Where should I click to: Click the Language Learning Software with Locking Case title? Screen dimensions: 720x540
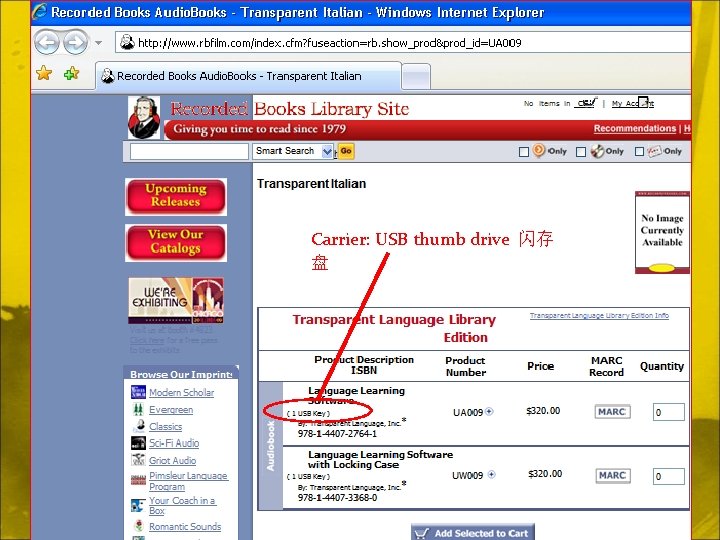[x=380, y=459]
